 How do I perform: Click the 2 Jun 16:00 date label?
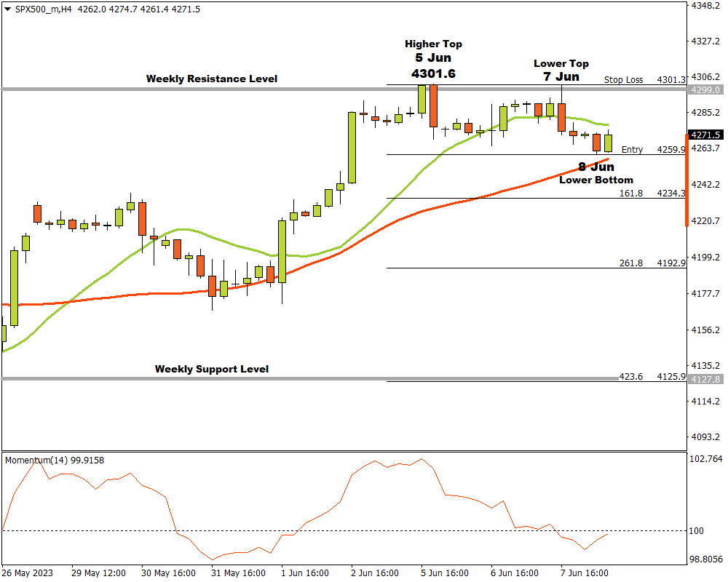pyautogui.click(x=374, y=573)
